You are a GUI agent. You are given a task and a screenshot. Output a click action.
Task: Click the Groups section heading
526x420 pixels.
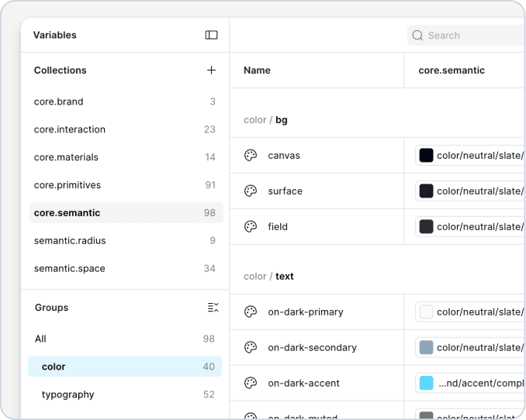tap(51, 308)
